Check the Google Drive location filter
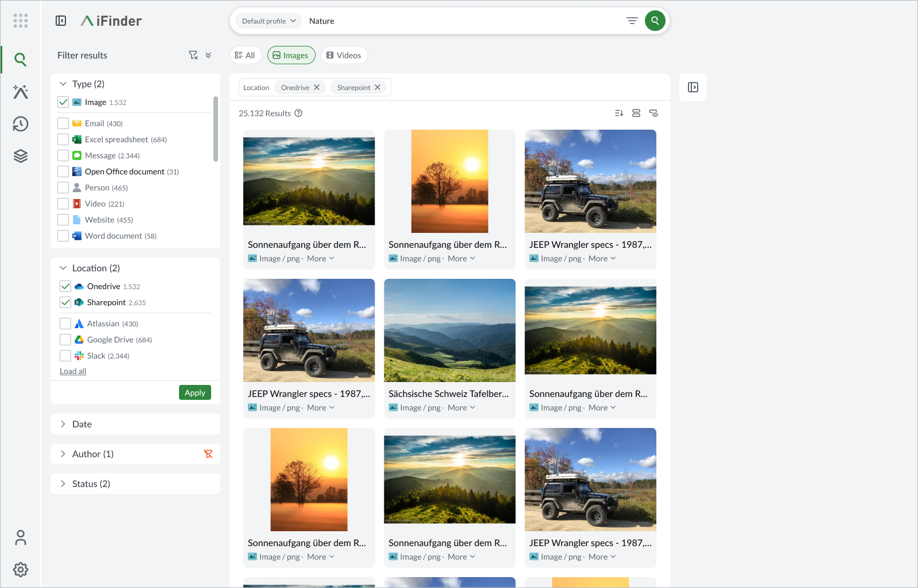The height and width of the screenshot is (588, 918). (x=65, y=340)
